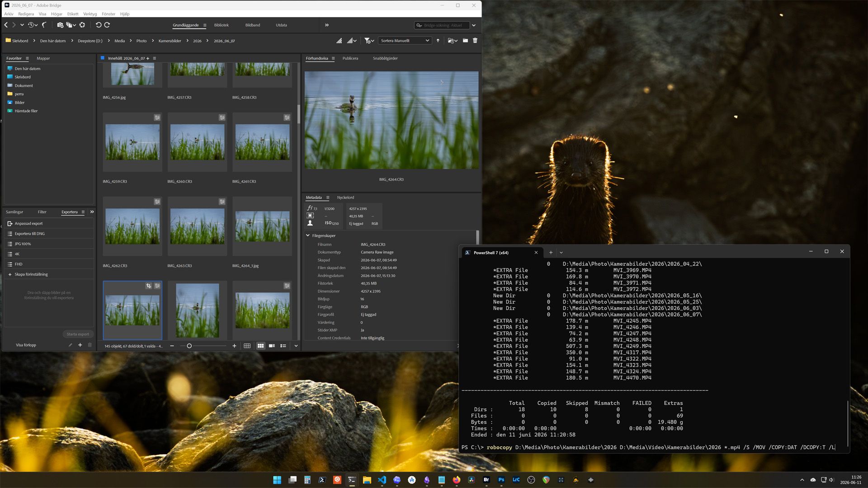Show more workspaces via double-chevron
The width and height of the screenshot is (868, 488).
(327, 25)
